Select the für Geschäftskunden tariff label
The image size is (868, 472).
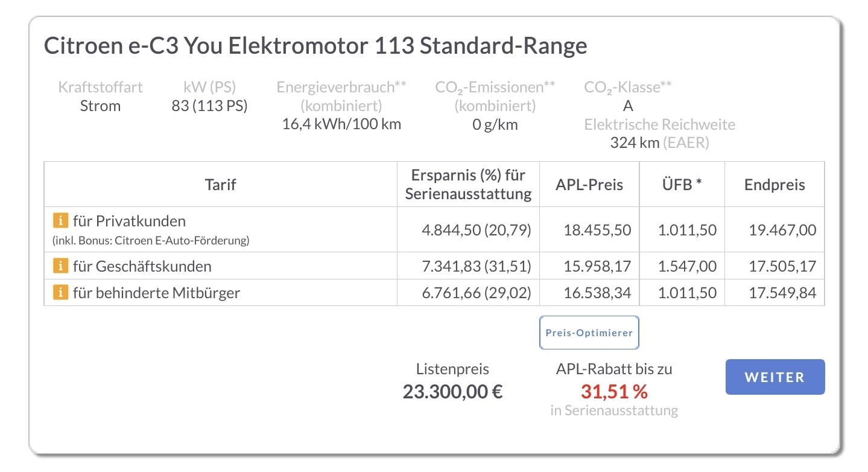142,266
